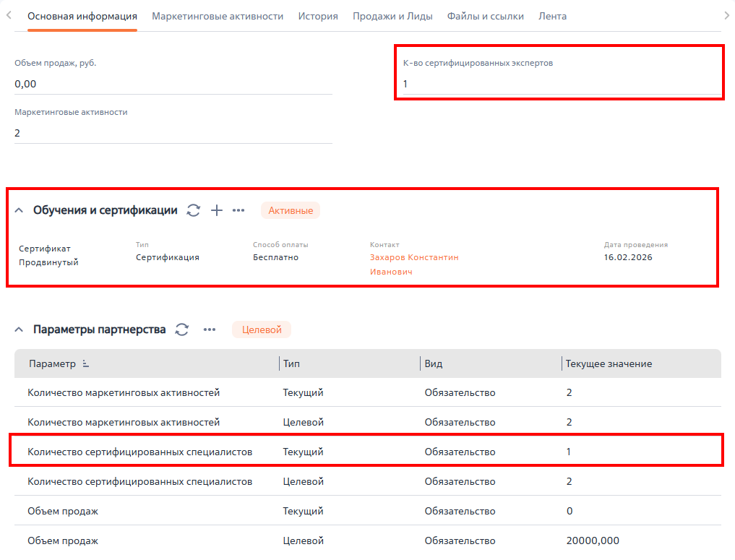Toggle the Активные filter tag
This screenshot has width=735, height=560.
[x=291, y=210]
